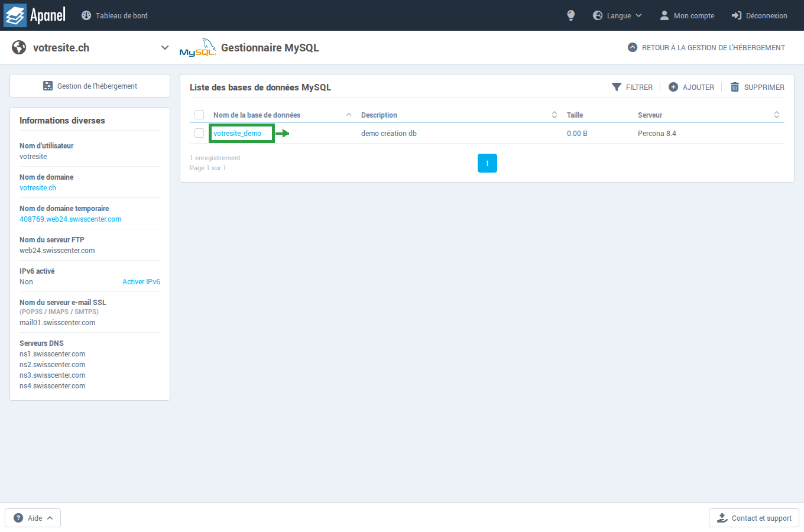804x532 pixels.
Task: Click page 1 pagination button
Action: pos(487,163)
